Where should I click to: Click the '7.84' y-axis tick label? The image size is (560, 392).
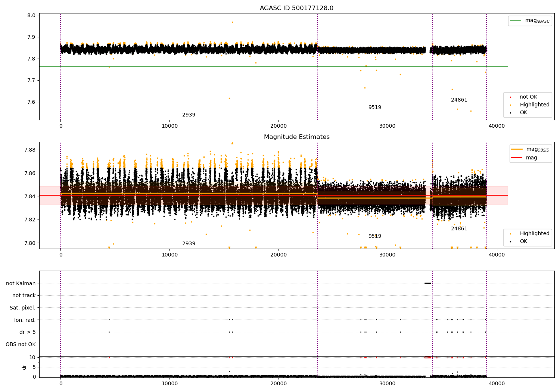pos(30,196)
